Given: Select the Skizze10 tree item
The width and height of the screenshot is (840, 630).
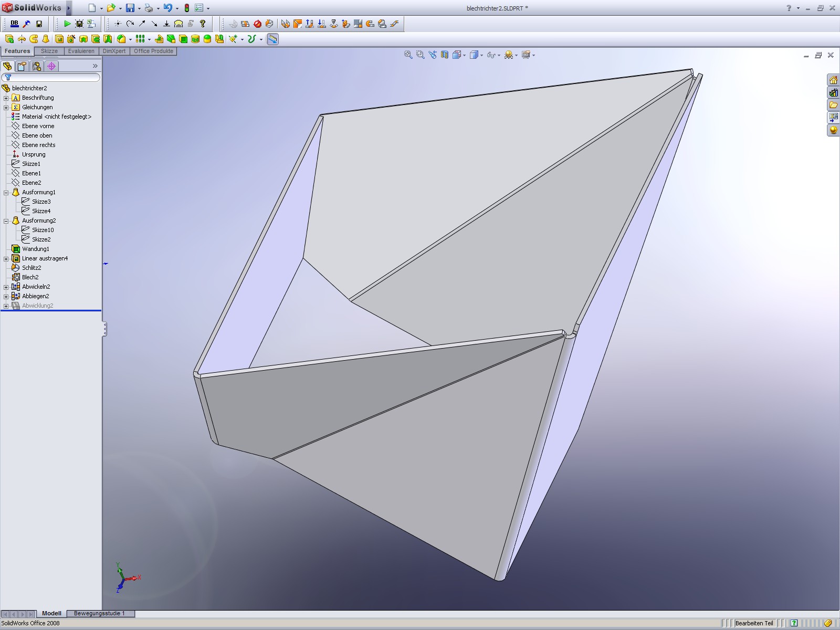Looking at the screenshot, I should (43, 230).
